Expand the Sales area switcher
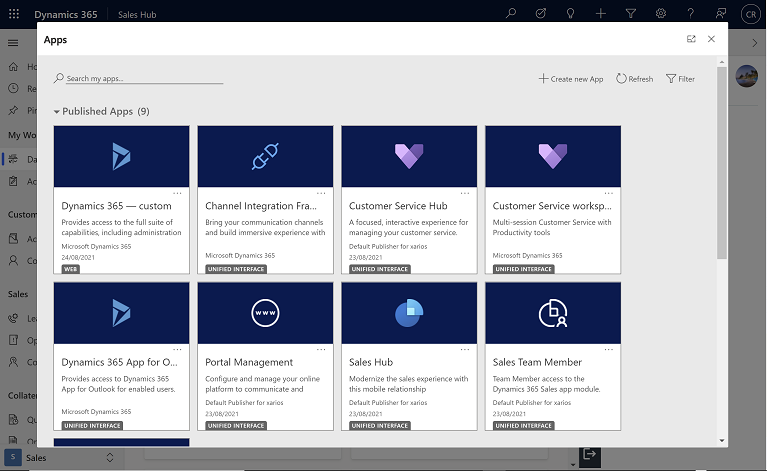 pyautogui.click(x=110, y=457)
